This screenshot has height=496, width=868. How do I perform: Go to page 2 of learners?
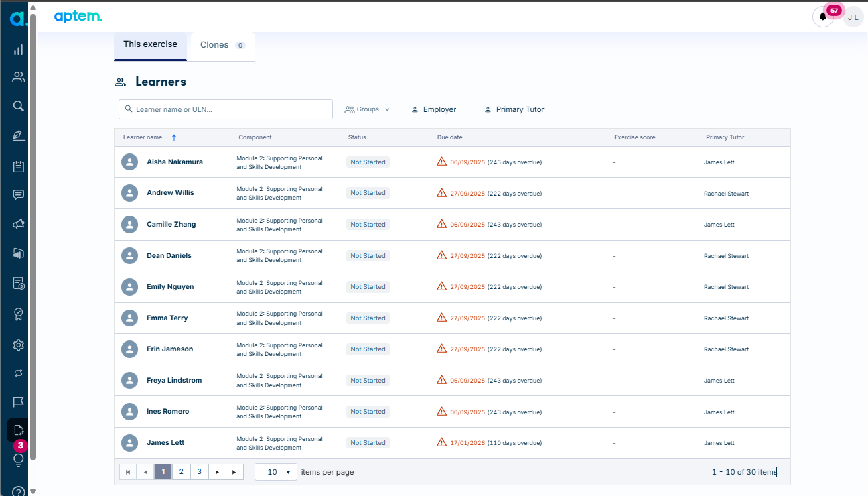[x=181, y=472]
